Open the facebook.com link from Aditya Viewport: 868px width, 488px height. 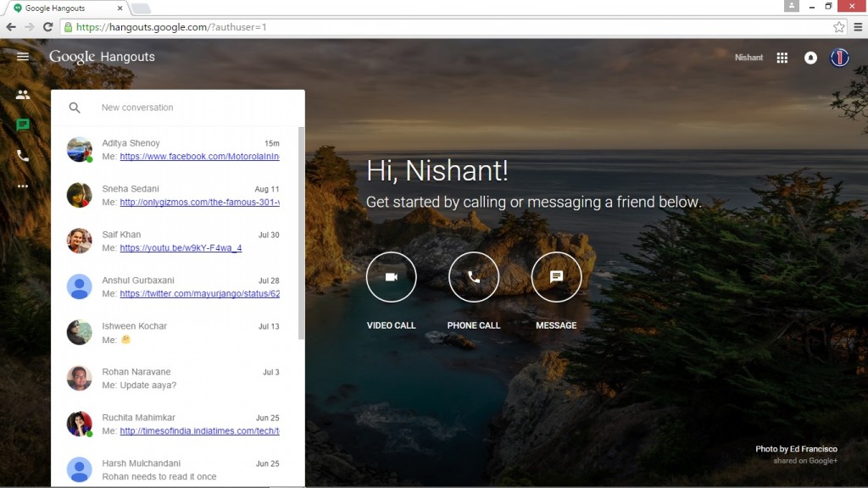coord(199,157)
